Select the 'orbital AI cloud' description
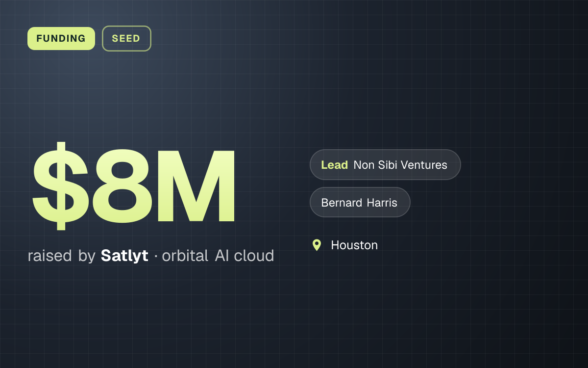Image resolution: width=588 pixels, height=368 pixels. pyautogui.click(x=218, y=256)
